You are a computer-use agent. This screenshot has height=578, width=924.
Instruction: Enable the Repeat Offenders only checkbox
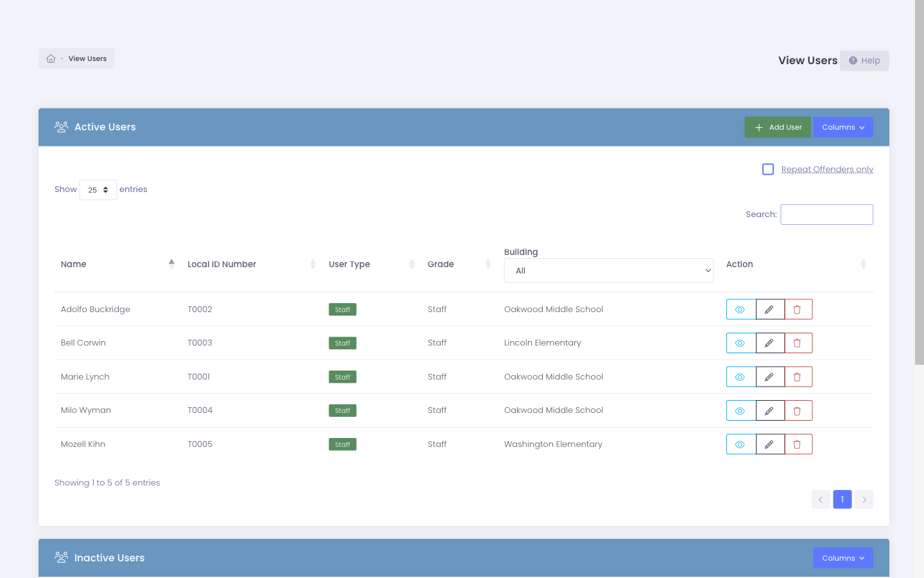click(768, 169)
